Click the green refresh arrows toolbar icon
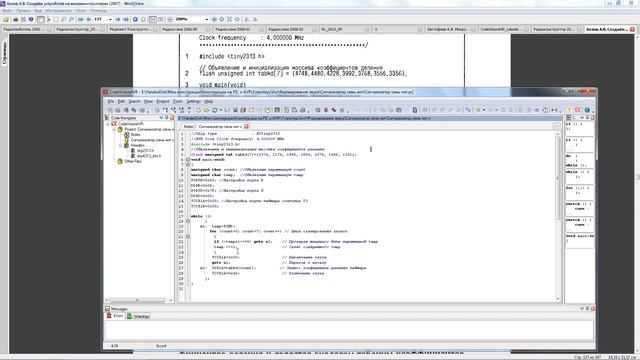The width and height of the screenshot is (640, 360). coord(214,110)
